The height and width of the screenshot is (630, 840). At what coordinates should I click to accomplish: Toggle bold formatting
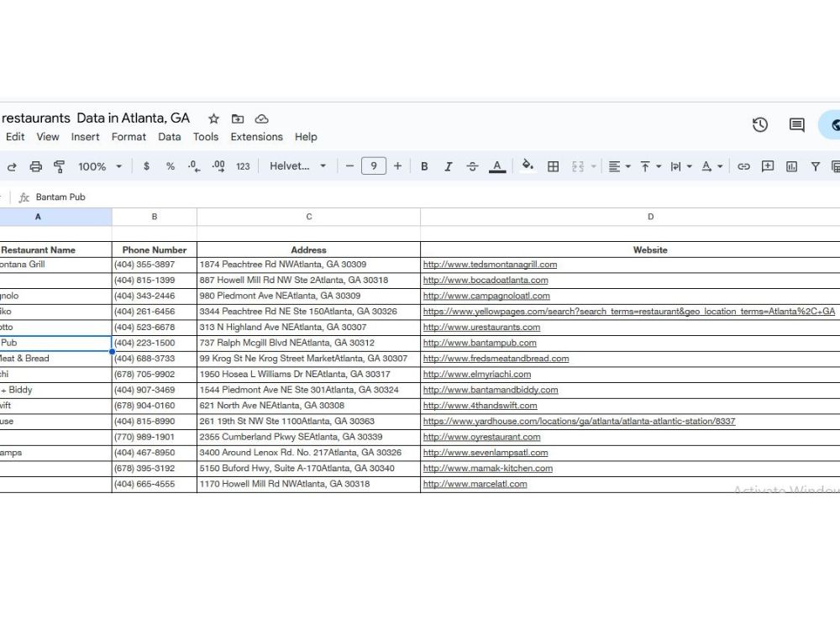pos(424,166)
